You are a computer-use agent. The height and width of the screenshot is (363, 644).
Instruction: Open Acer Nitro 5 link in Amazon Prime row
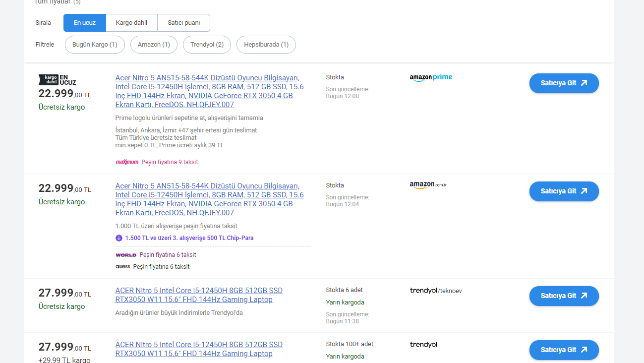209,91
